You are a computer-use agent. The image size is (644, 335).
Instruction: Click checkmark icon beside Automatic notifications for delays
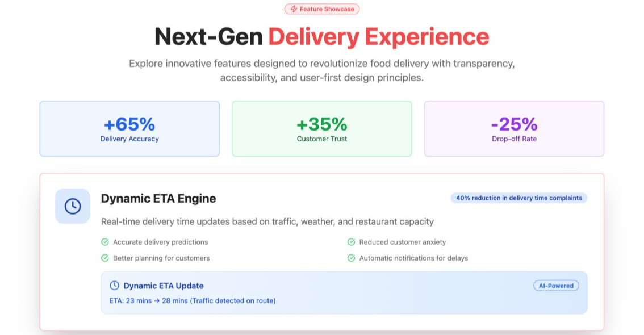[x=352, y=258]
